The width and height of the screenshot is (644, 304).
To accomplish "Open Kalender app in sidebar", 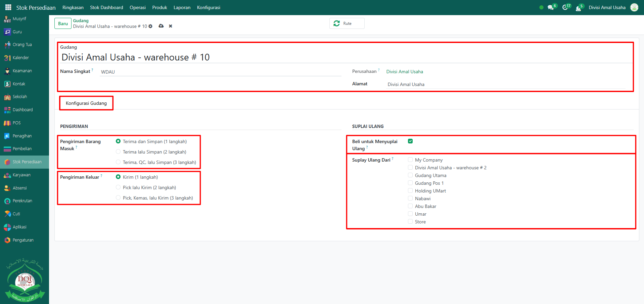I will [20, 58].
